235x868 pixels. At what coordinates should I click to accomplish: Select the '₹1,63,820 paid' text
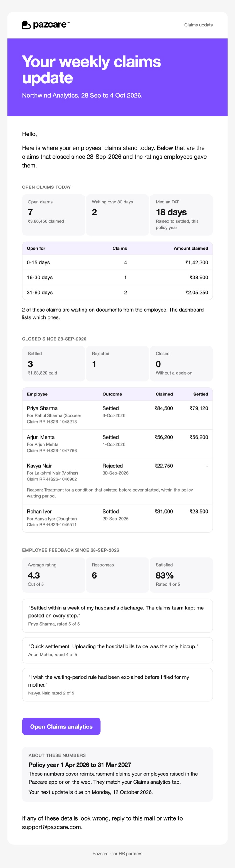click(x=43, y=373)
